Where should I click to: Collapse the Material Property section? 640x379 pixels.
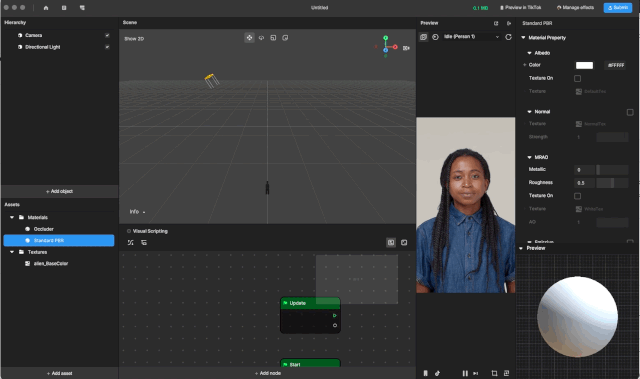click(x=523, y=38)
